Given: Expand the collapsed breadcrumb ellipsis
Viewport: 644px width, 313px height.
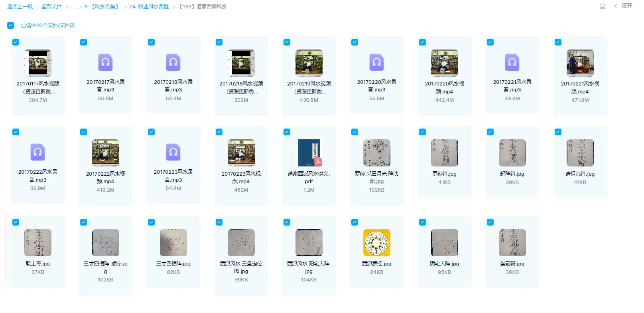Looking at the screenshot, I should [x=73, y=7].
